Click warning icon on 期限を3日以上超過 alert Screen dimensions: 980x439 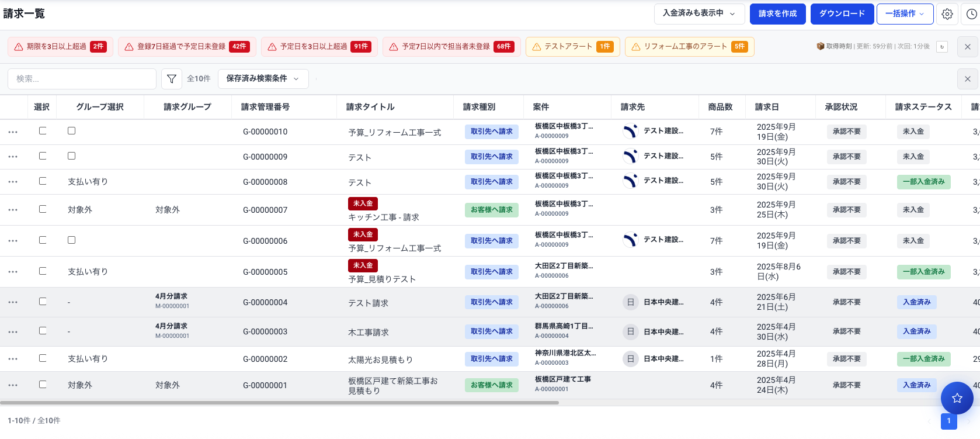(x=19, y=47)
